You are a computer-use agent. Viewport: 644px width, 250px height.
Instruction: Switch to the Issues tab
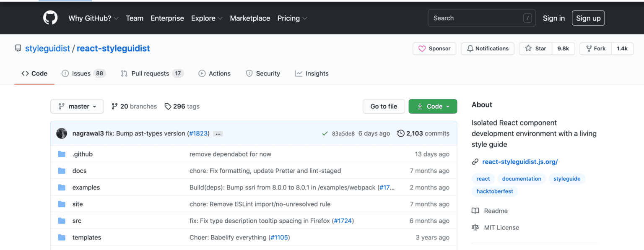coord(80,73)
